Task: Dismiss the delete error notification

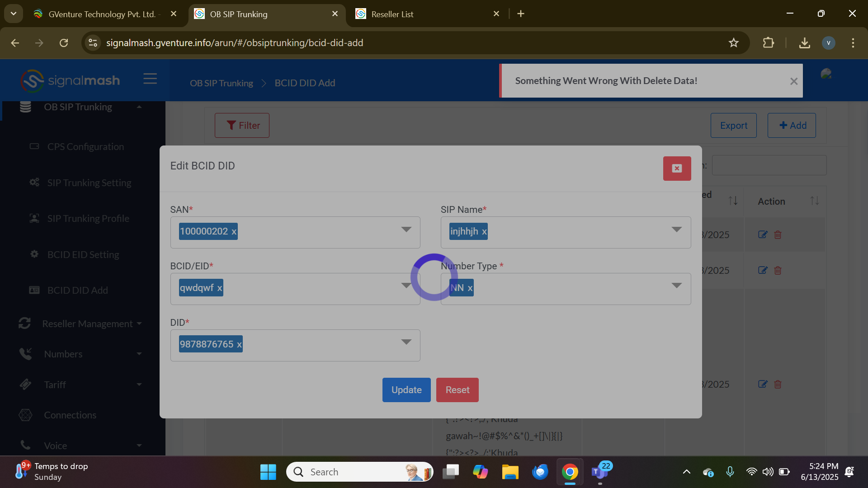Action: (793, 81)
